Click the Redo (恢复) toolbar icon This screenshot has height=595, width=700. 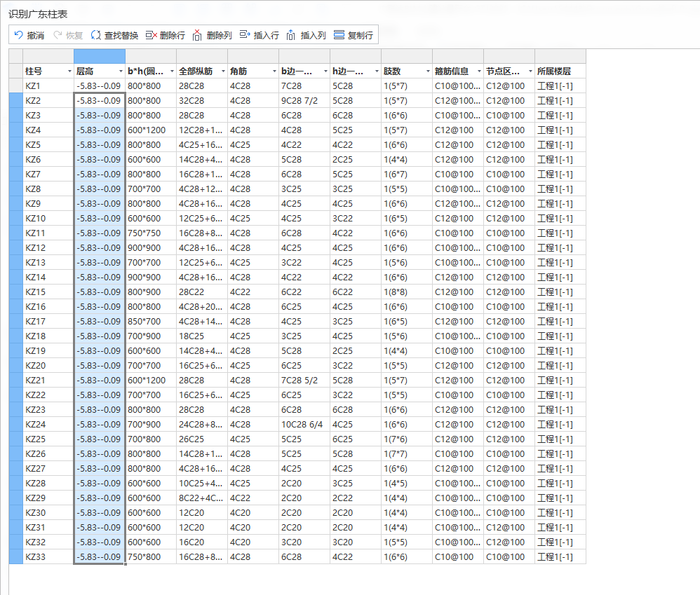click(57, 35)
